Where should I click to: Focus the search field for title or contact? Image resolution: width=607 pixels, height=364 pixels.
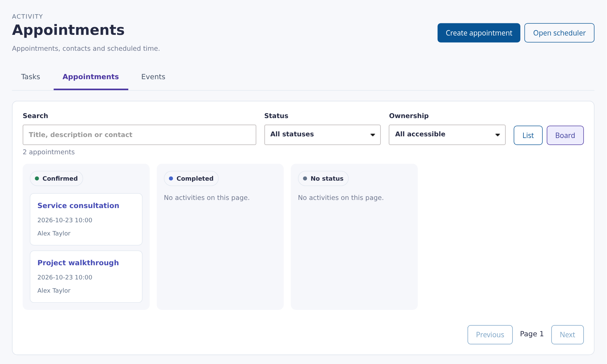139,135
